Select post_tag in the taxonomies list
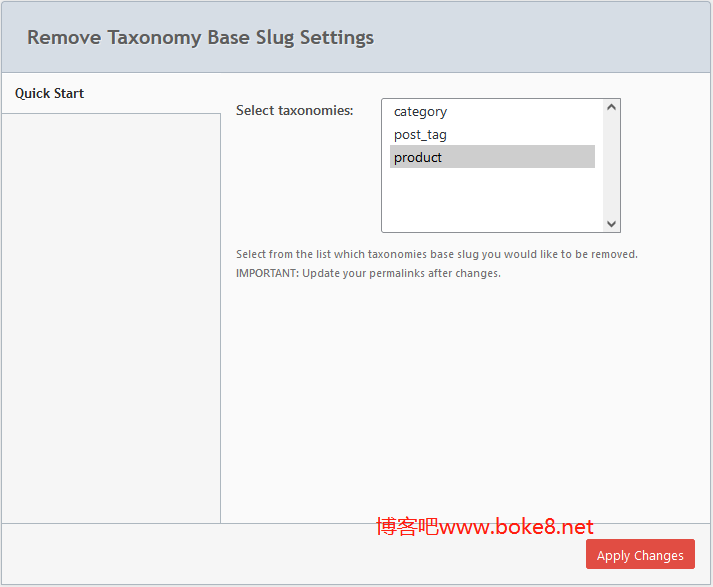This screenshot has height=587, width=713. (x=420, y=135)
